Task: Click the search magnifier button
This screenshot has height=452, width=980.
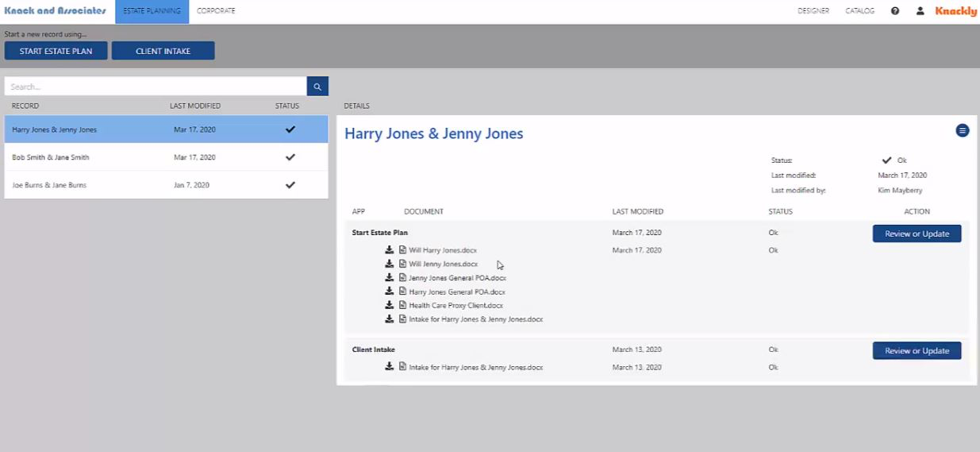Action: (x=317, y=87)
